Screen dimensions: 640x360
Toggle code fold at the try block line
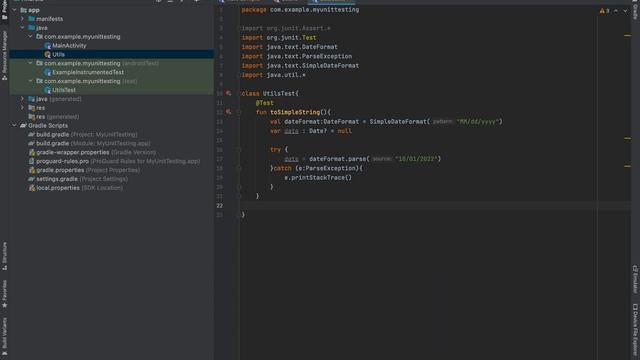[x=240, y=149]
